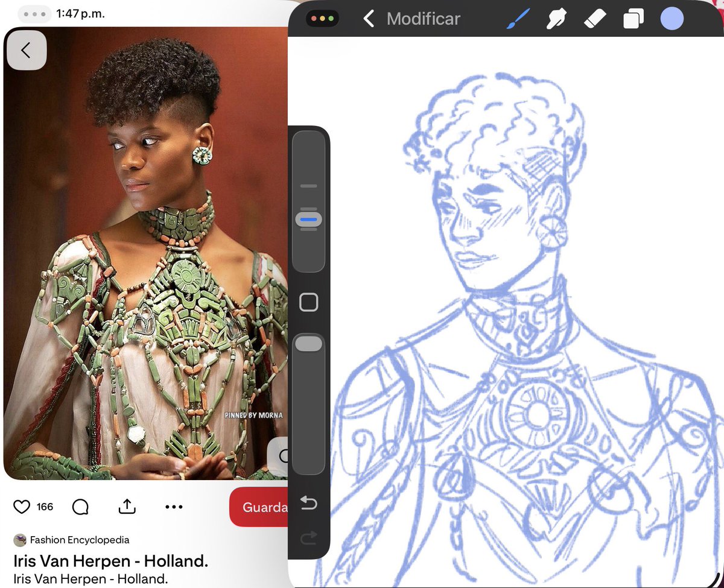
Task: Undo the last stroke in Procreate
Action: tap(308, 503)
